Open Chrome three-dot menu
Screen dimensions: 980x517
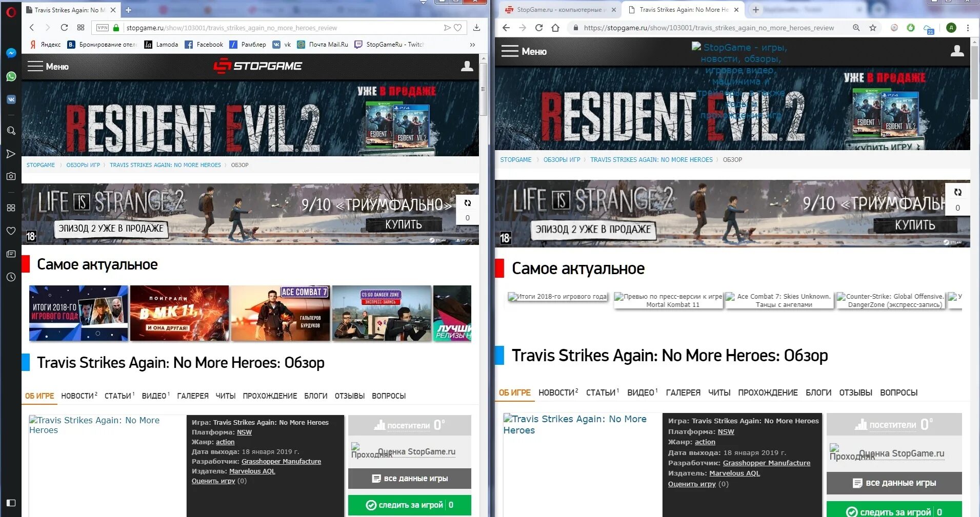pyautogui.click(x=968, y=28)
